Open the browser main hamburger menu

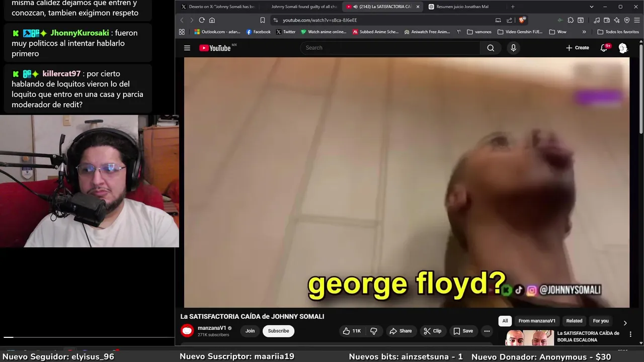637,20
